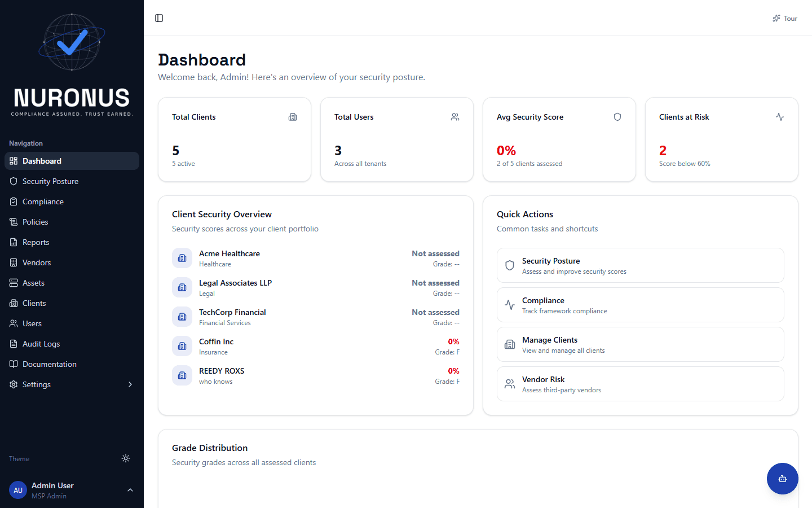Image resolution: width=812 pixels, height=508 pixels.
Task: Click the Policies scroll icon in sidebar
Action: point(14,222)
